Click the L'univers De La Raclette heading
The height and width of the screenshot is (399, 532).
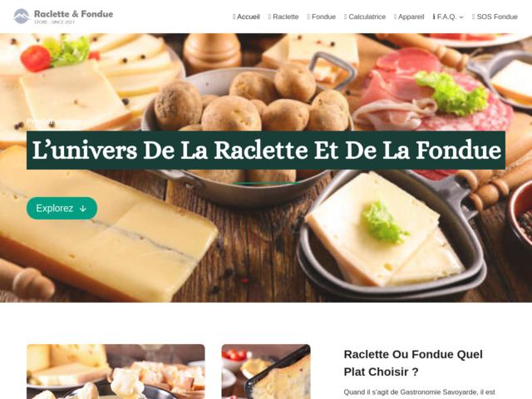266,150
